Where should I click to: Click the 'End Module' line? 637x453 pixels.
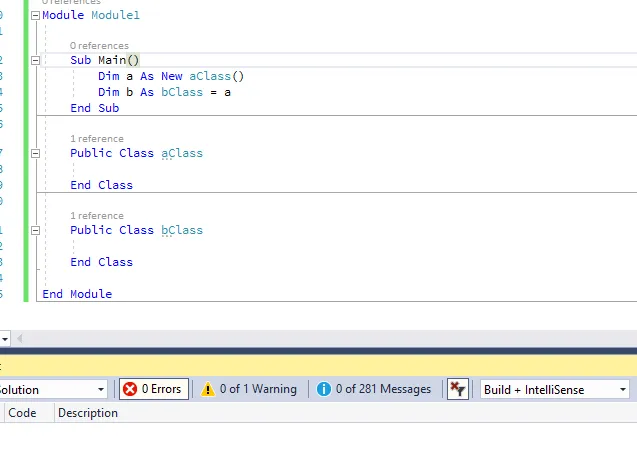coord(77,294)
